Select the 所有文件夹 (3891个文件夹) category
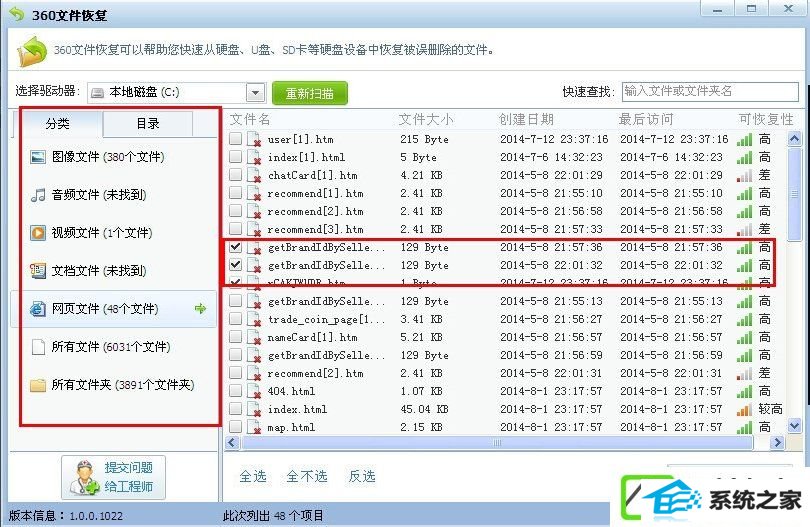The image size is (810, 527). coord(114,385)
